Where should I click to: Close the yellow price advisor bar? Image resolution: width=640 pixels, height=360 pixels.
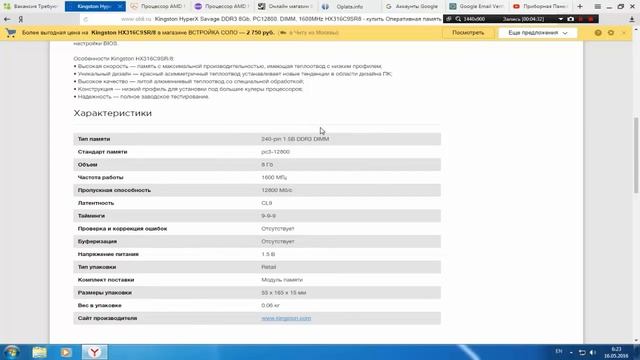[624, 33]
